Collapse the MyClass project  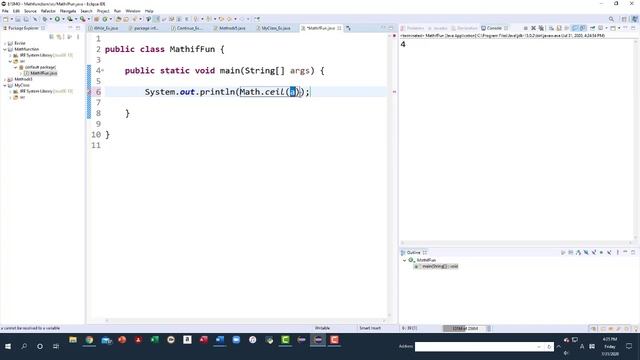click(5, 85)
